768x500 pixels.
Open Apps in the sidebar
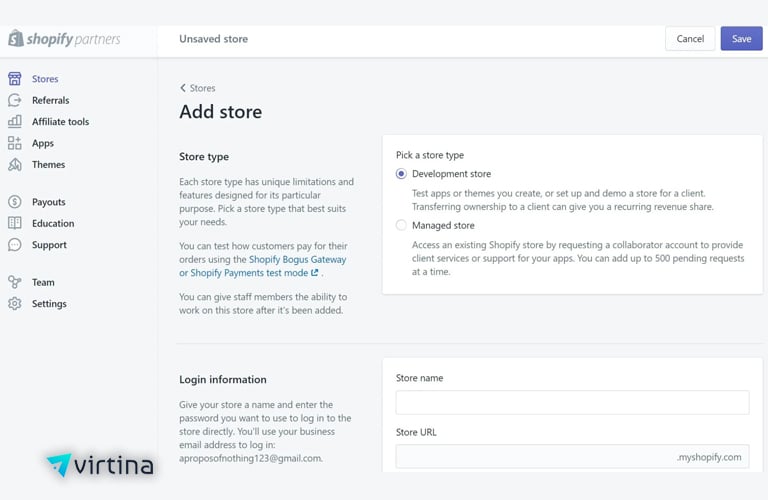click(43, 143)
